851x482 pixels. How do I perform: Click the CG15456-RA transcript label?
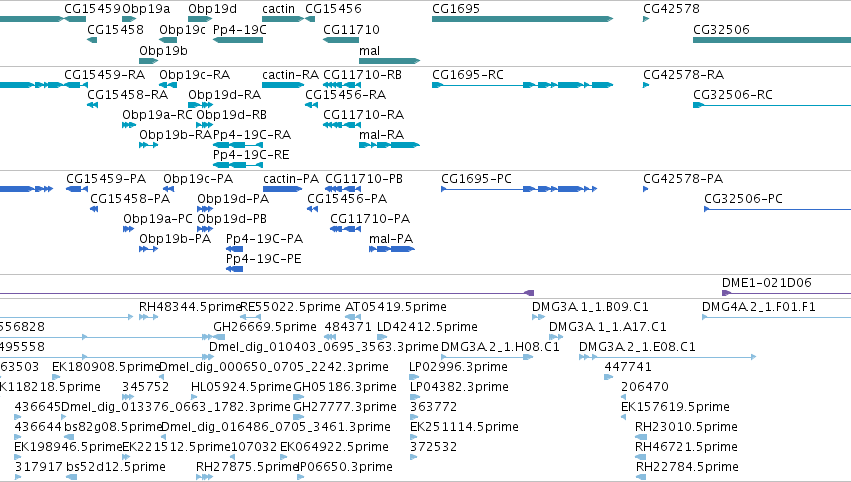tap(346, 94)
